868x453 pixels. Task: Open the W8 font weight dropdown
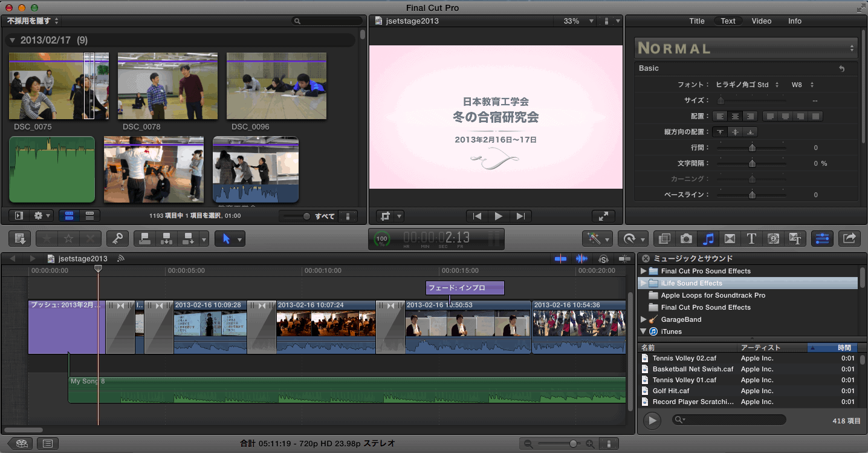pyautogui.click(x=803, y=85)
